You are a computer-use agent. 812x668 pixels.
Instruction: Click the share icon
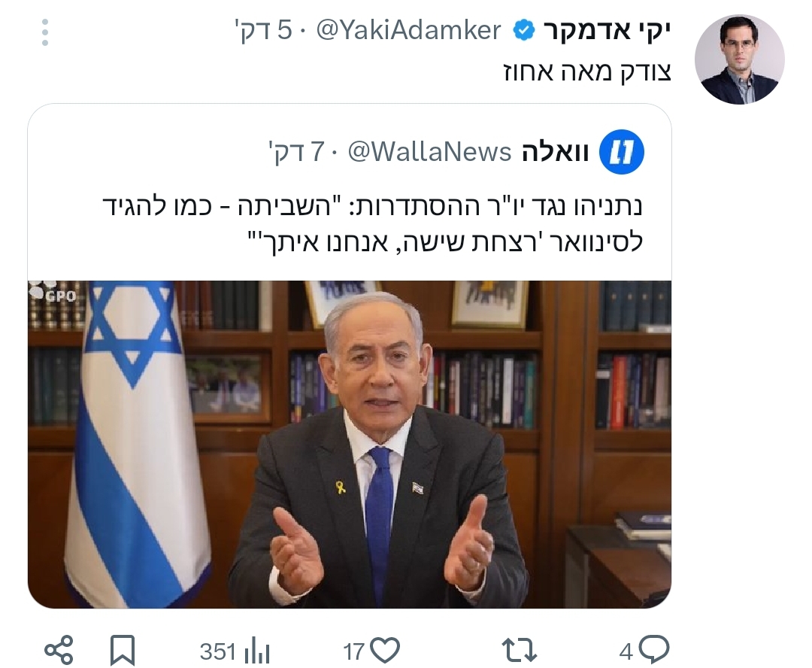(x=59, y=650)
